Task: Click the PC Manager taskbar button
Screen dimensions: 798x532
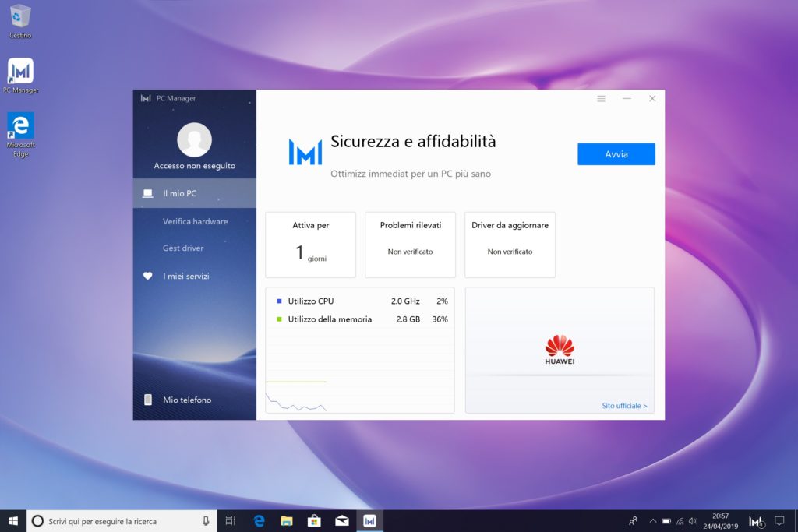Action: [x=369, y=521]
